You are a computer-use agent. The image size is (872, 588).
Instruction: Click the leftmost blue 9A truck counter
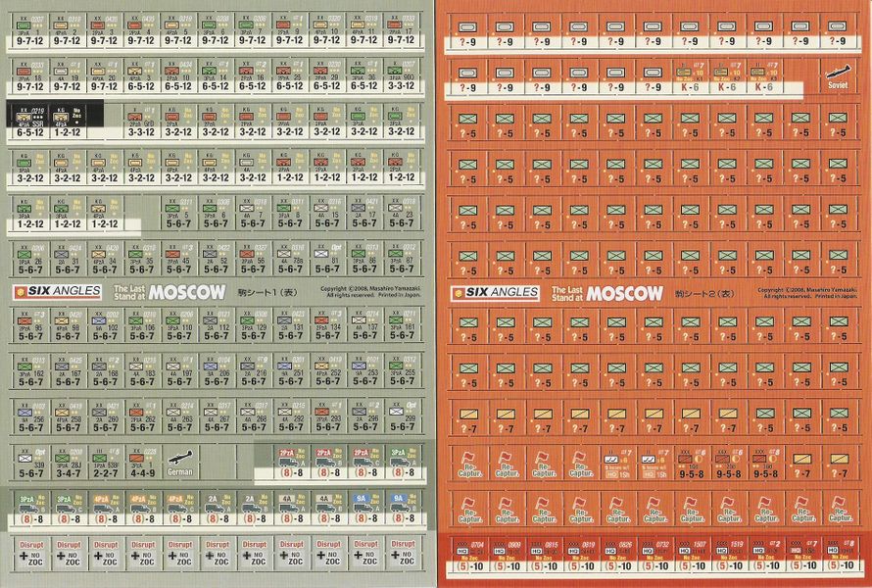(361, 509)
